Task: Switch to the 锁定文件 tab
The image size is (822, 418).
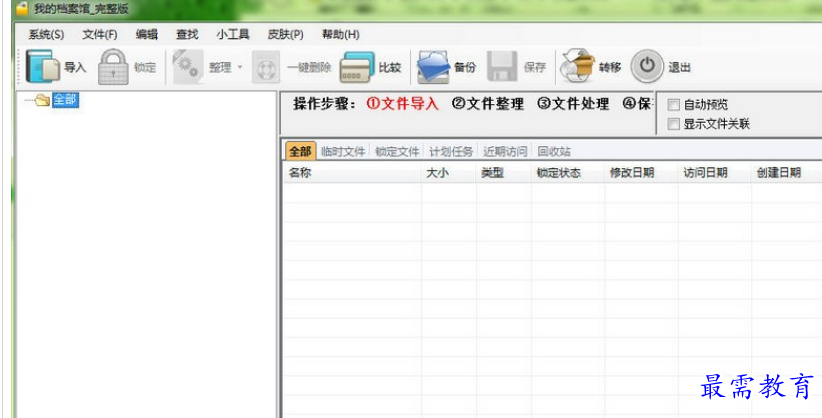Action: tap(397, 152)
